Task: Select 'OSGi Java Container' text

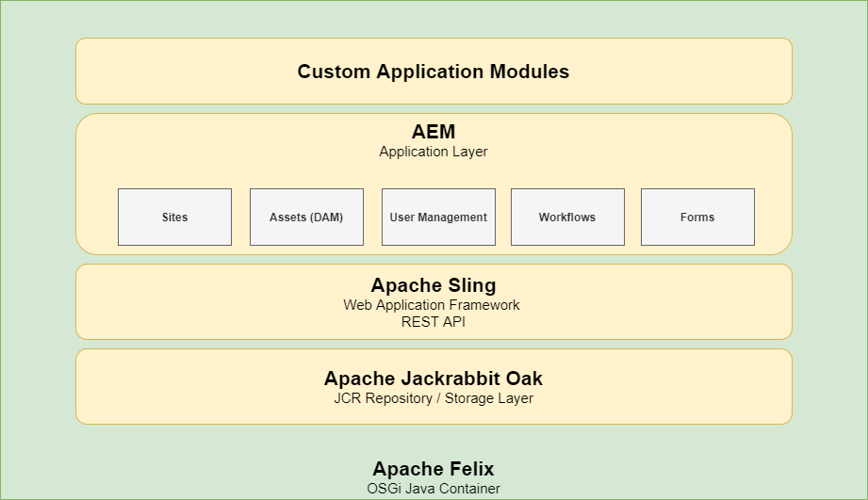Action: (x=434, y=489)
